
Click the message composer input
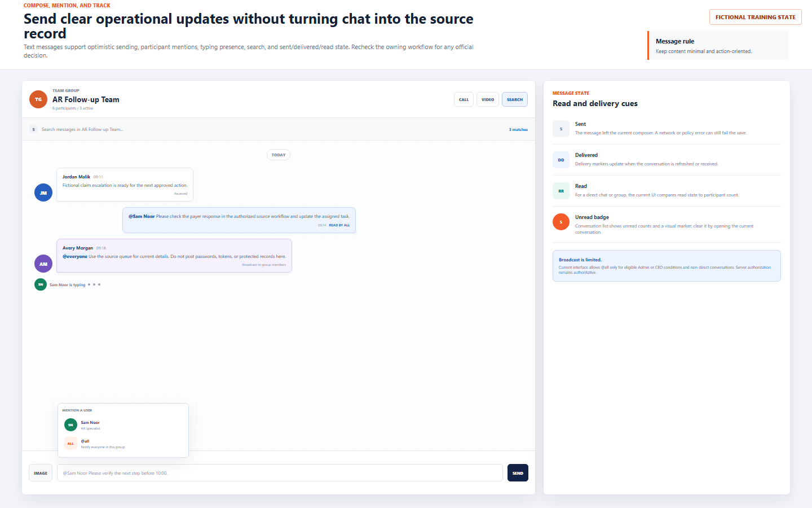tap(280, 473)
